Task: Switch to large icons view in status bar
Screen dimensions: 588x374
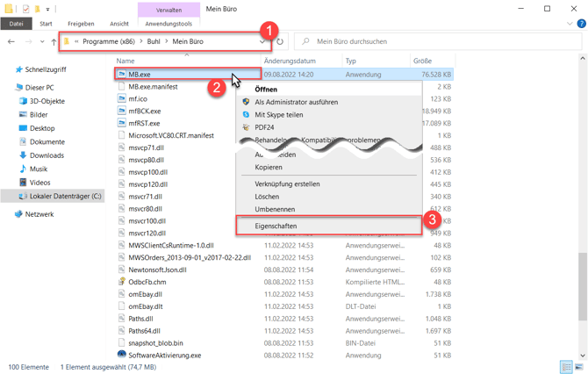Action: point(578,367)
